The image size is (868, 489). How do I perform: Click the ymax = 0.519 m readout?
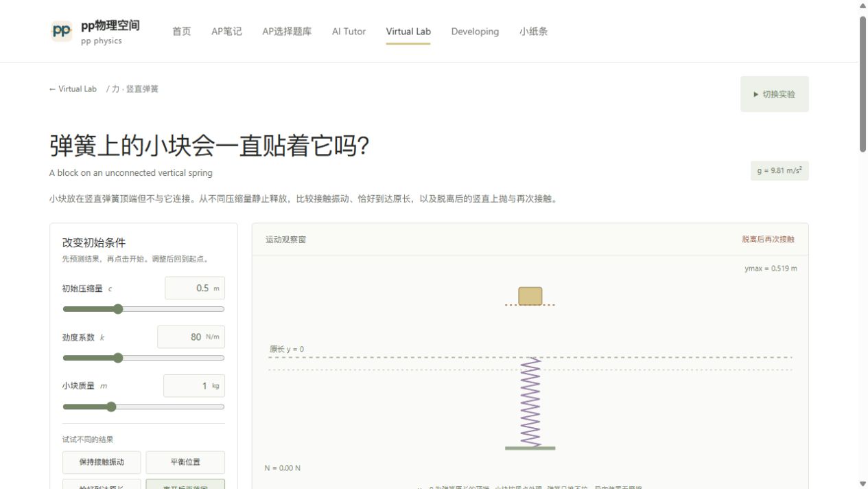(x=771, y=269)
